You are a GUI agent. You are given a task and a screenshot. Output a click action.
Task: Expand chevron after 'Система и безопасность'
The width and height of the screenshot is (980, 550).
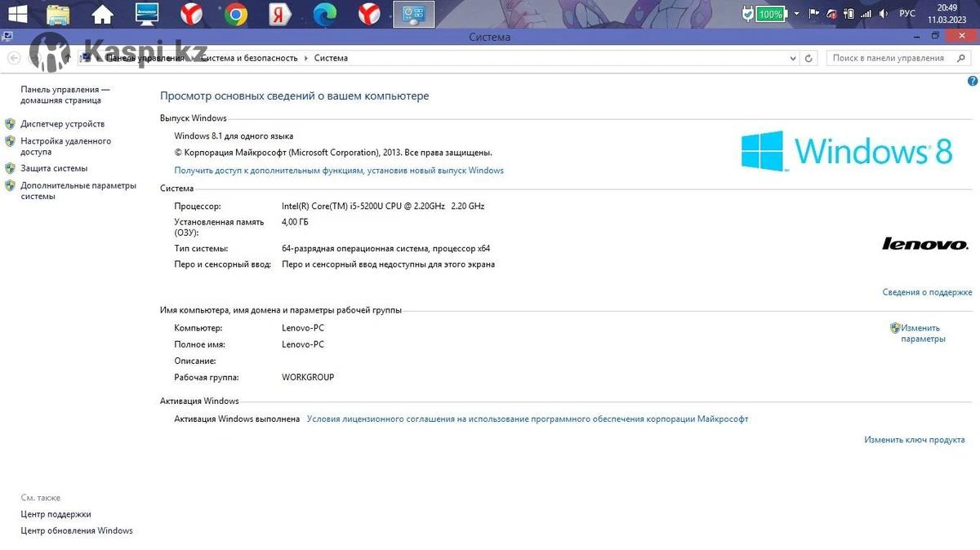point(306,58)
